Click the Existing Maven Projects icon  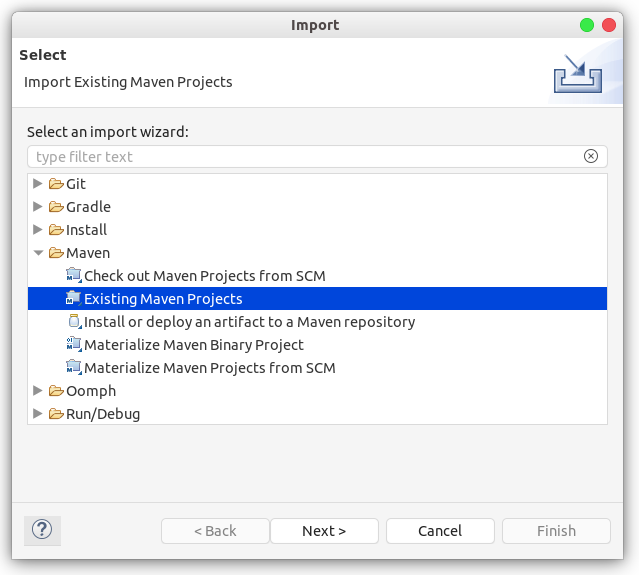point(74,298)
